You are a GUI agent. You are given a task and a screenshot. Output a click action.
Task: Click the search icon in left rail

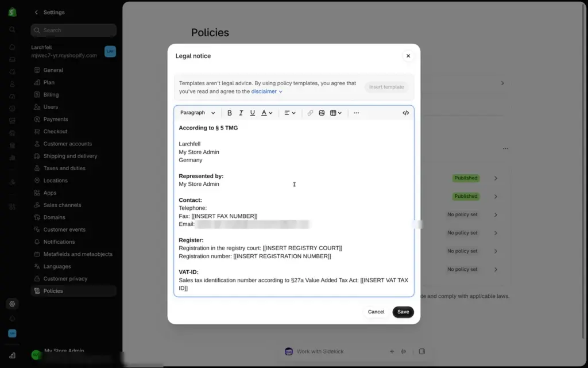pos(13,29)
